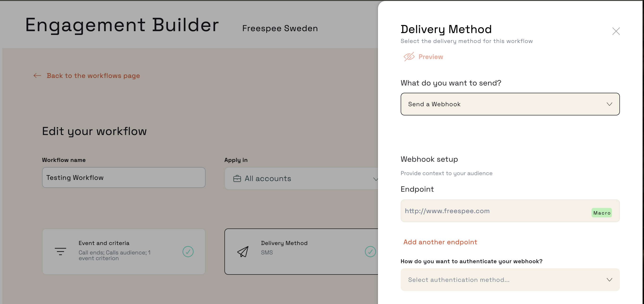
Task: Click the filter icon on Event and criteria
Action: [x=60, y=252]
